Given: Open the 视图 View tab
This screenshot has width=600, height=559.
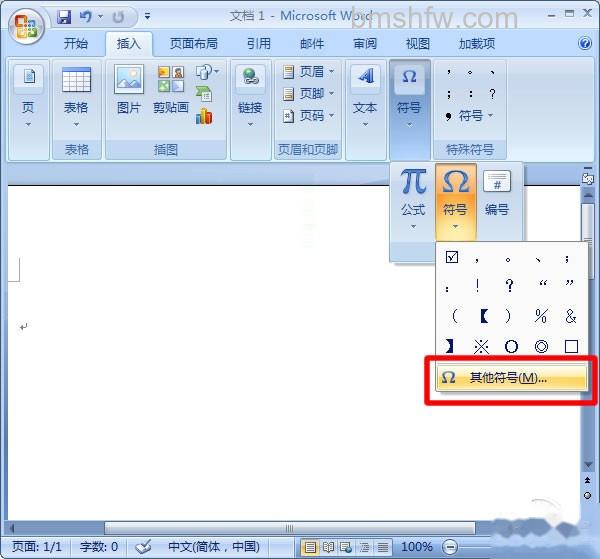Looking at the screenshot, I should point(418,44).
